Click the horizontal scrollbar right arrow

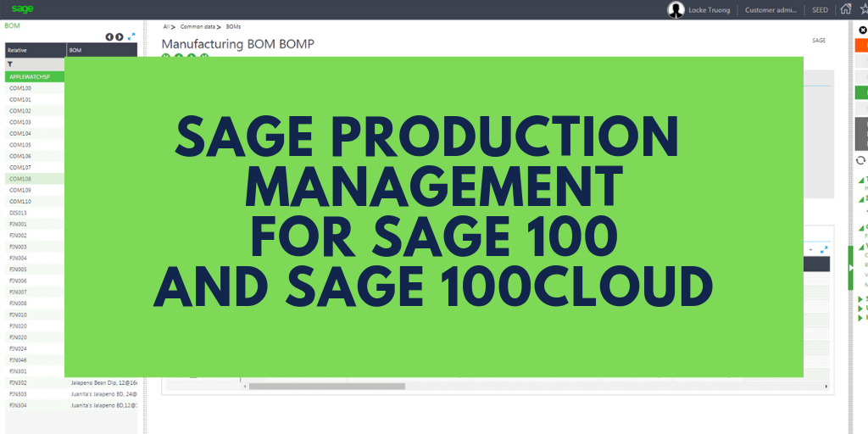(826, 387)
